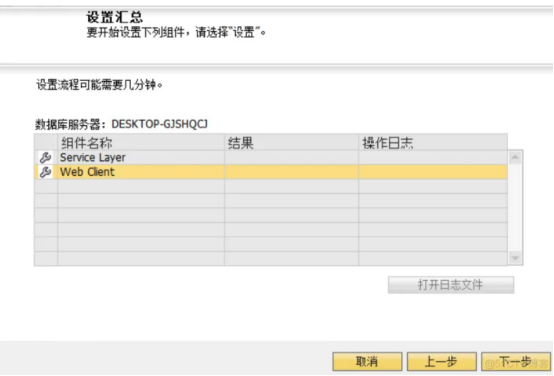Click the row header corner cell of the table

pos(46,143)
